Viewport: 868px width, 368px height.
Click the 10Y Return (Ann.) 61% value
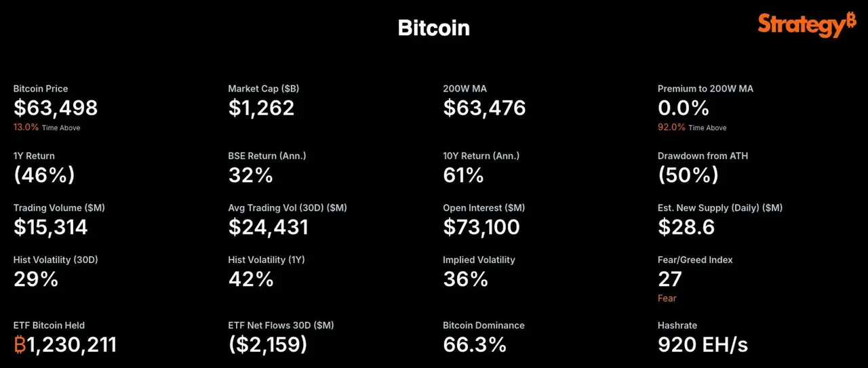click(463, 175)
